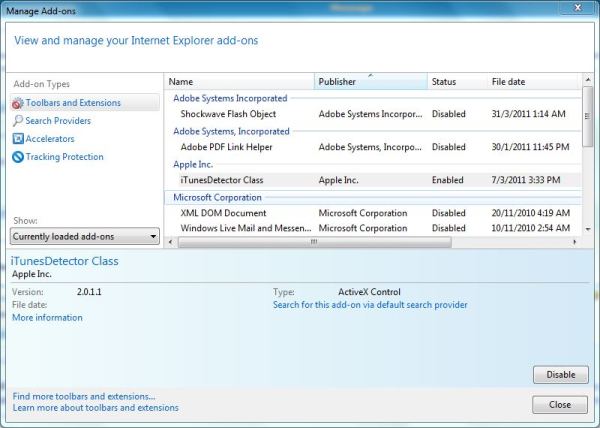The height and width of the screenshot is (428, 600).
Task: Click the 30/1/2011 11:45 PM file date
Action: (530, 147)
